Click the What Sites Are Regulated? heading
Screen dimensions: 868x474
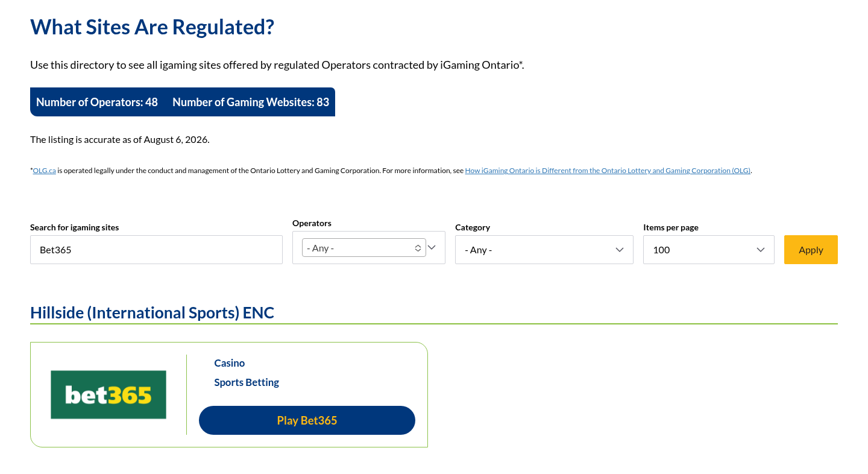point(153,27)
